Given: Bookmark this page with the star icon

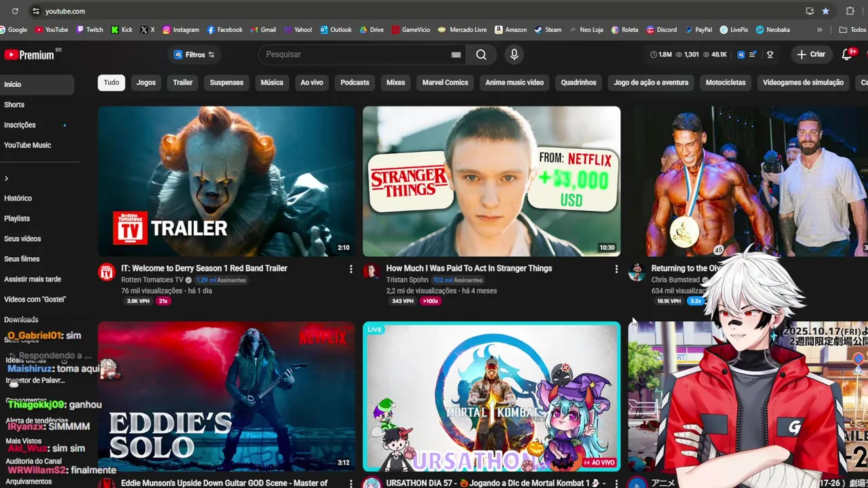Looking at the screenshot, I should pyautogui.click(x=825, y=11).
